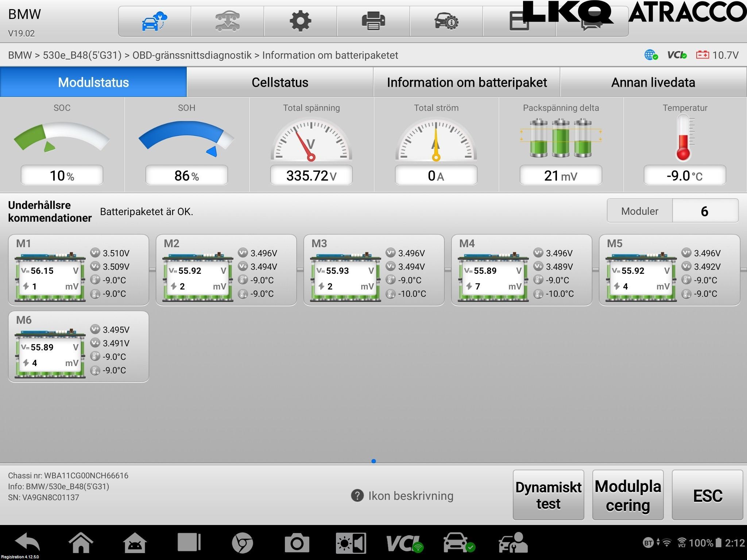Click the printer icon
This screenshot has width=747, height=560.
(373, 21)
